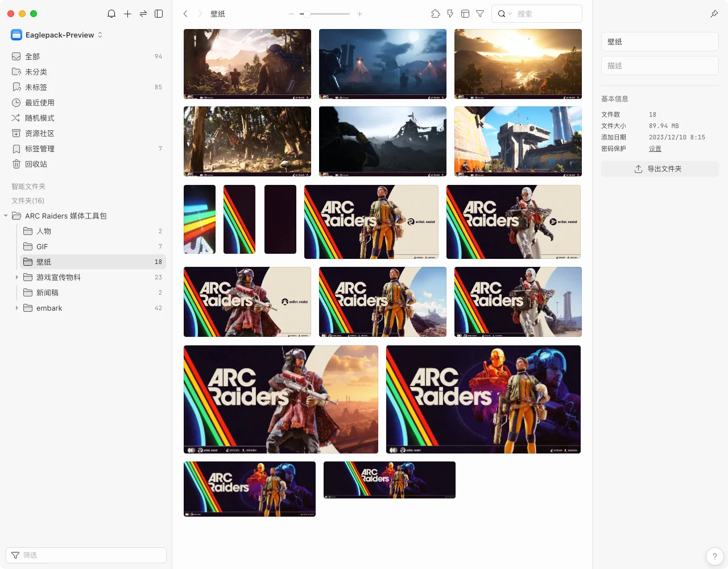Open the layout view icon
The height and width of the screenshot is (569, 728).
point(465,14)
